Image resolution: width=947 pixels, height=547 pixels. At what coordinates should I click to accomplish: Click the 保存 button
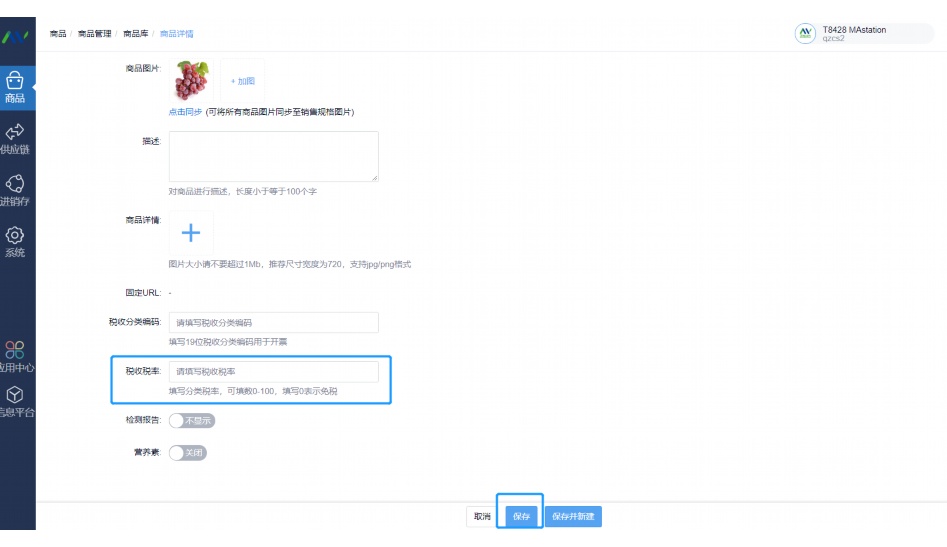coord(521,516)
